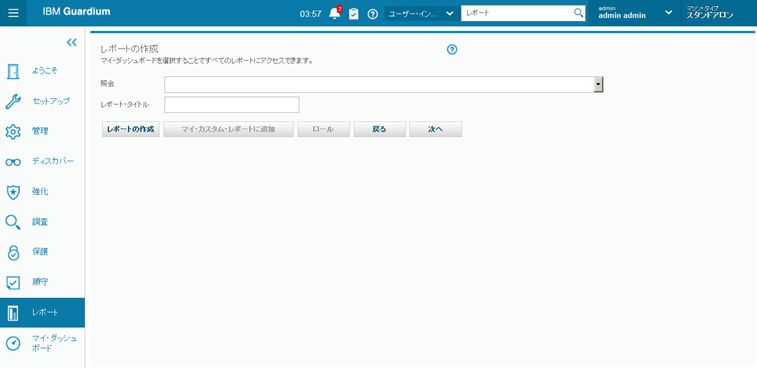Open the 強化 shield item
This screenshot has height=368, width=757.
[42, 192]
